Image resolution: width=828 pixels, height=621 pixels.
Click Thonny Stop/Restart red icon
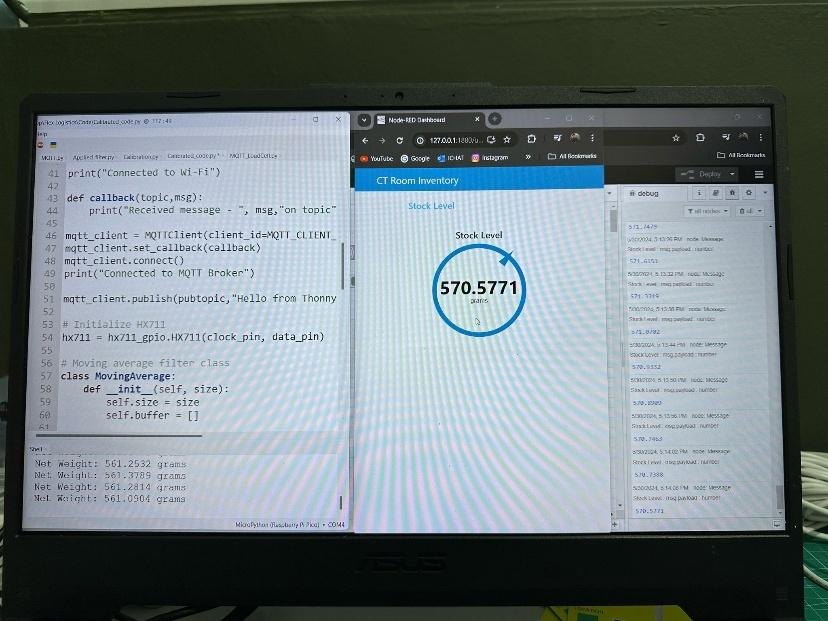click(41, 145)
